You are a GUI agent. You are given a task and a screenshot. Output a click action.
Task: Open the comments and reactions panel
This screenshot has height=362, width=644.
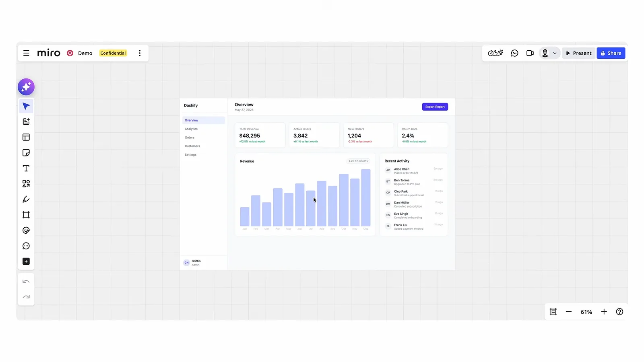514,53
